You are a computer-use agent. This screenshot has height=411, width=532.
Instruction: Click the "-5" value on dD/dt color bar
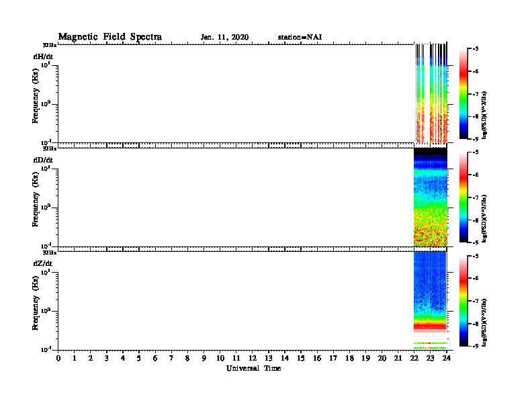point(476,152)
